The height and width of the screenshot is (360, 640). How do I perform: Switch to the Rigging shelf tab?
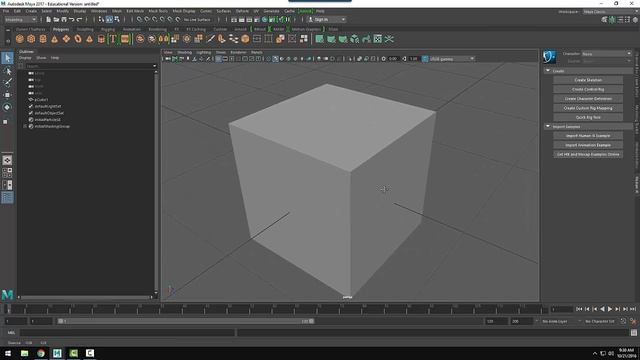click(108, 29)
